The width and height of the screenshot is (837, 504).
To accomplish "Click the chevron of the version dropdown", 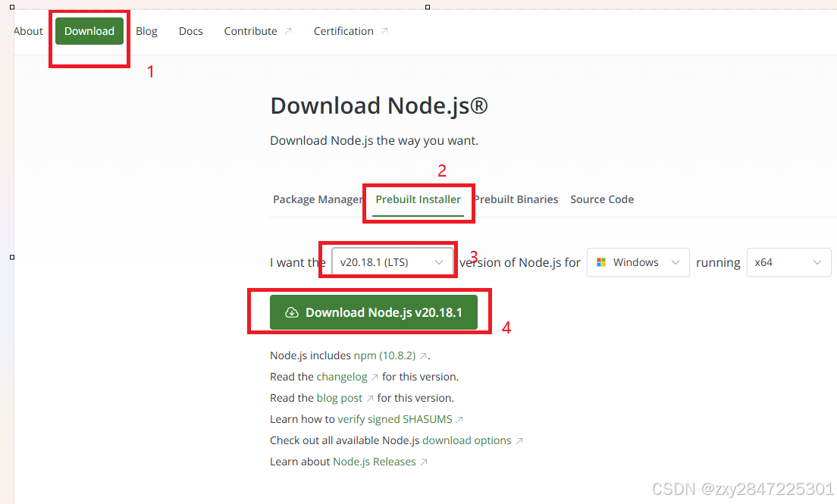I will (x=439, y=262).
